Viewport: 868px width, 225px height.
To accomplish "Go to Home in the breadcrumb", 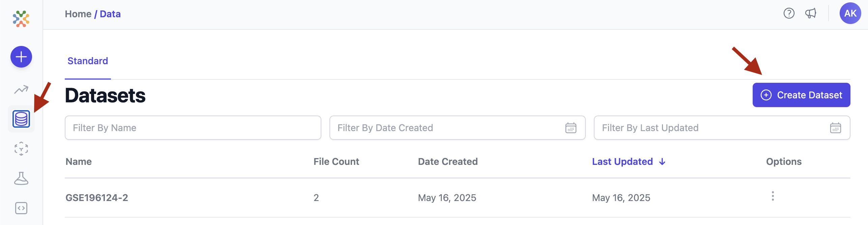I will pyautogui.click(x=78, y=14).
